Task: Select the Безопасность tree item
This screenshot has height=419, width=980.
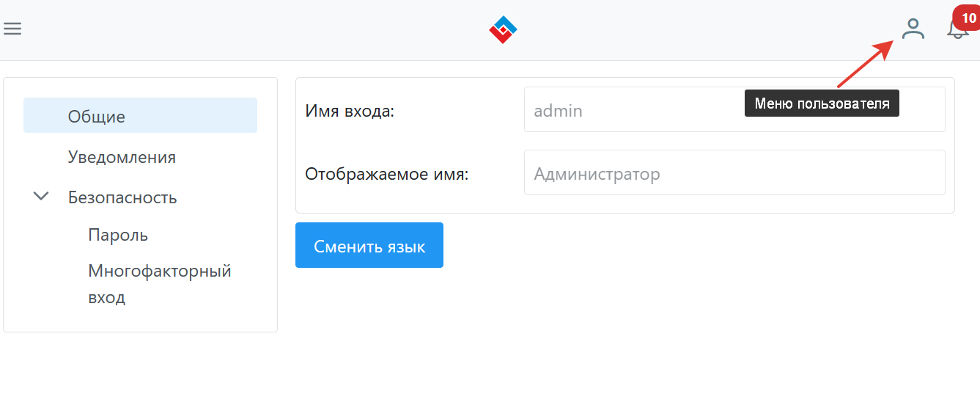Action: point(122,197)
